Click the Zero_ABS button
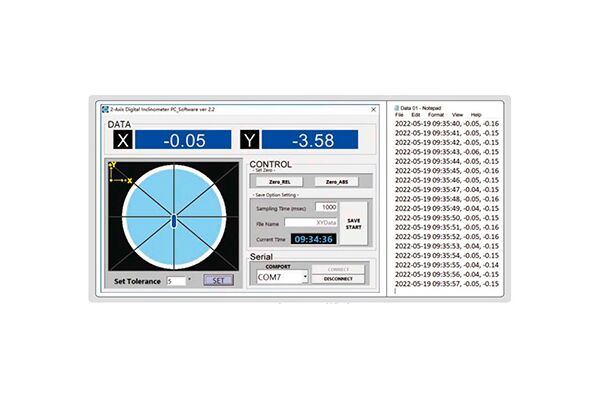This screenshot has width=600, height=400. click(x=337, y=182)
